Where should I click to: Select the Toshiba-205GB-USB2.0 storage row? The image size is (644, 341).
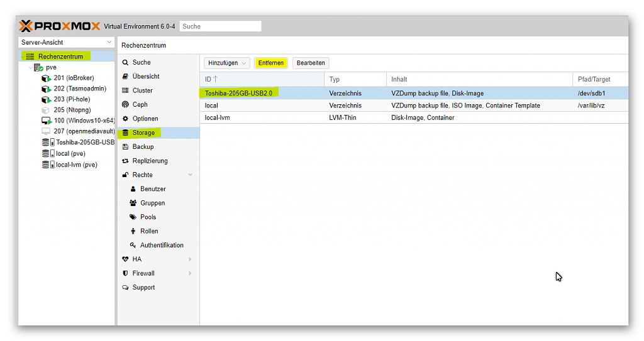coord(414,93)
